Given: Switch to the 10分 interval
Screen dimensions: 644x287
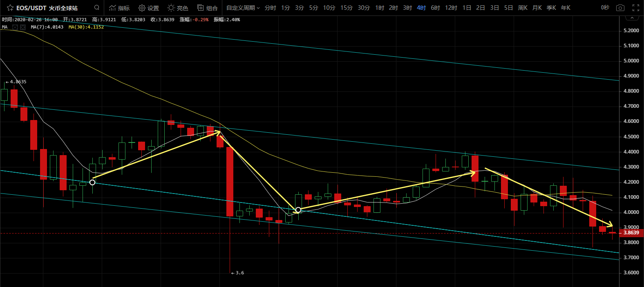Looking at the screenshot, I should [x=329, y=8].
